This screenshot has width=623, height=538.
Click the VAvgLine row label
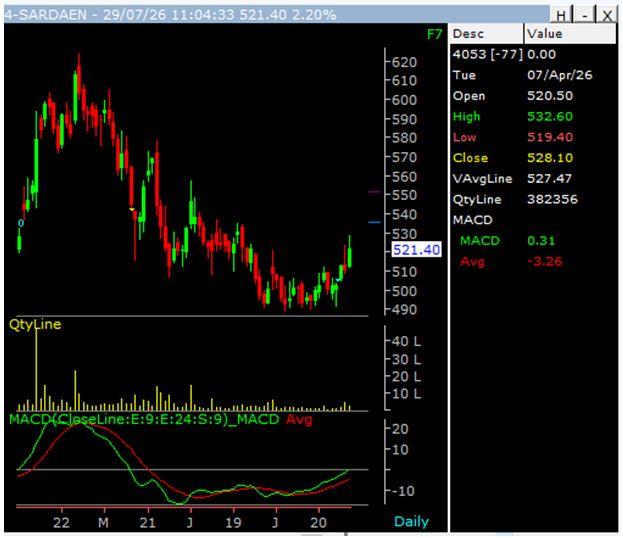click(482, 178)
